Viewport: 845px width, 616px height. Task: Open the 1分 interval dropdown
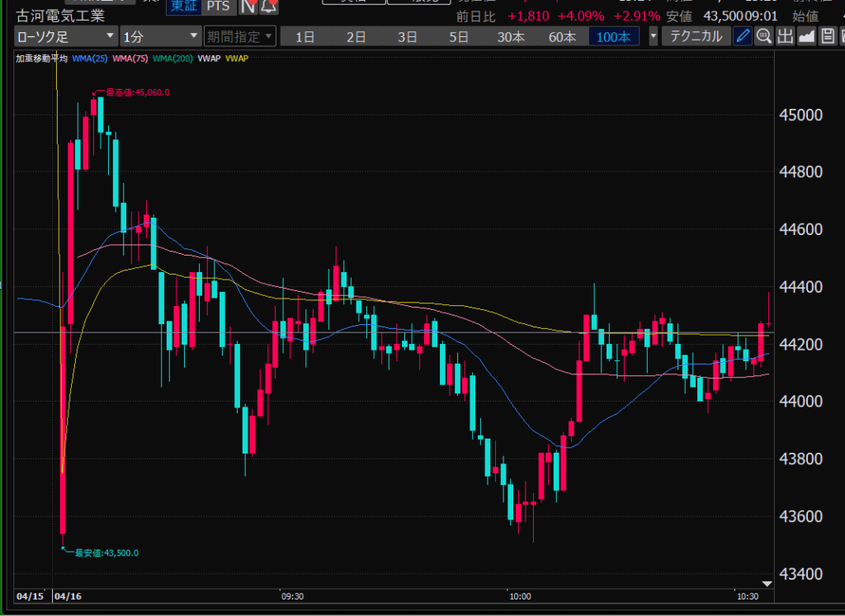coord(160,36)
